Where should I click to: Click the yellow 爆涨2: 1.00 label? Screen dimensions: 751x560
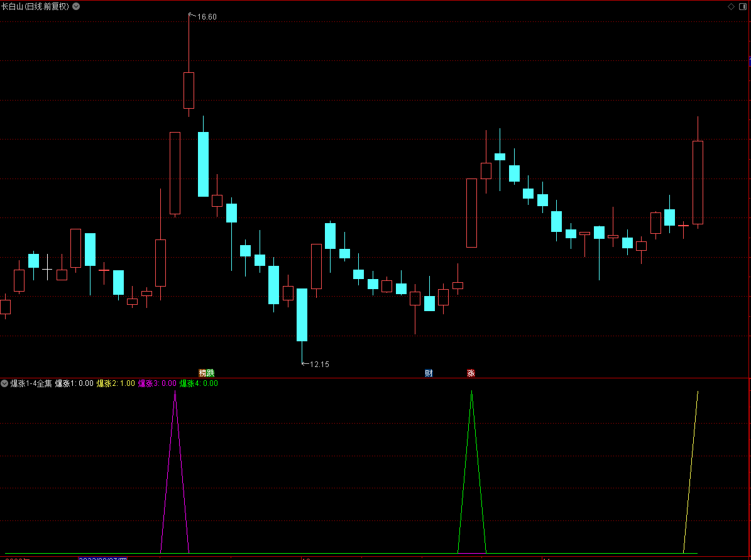tap(116, 383)
